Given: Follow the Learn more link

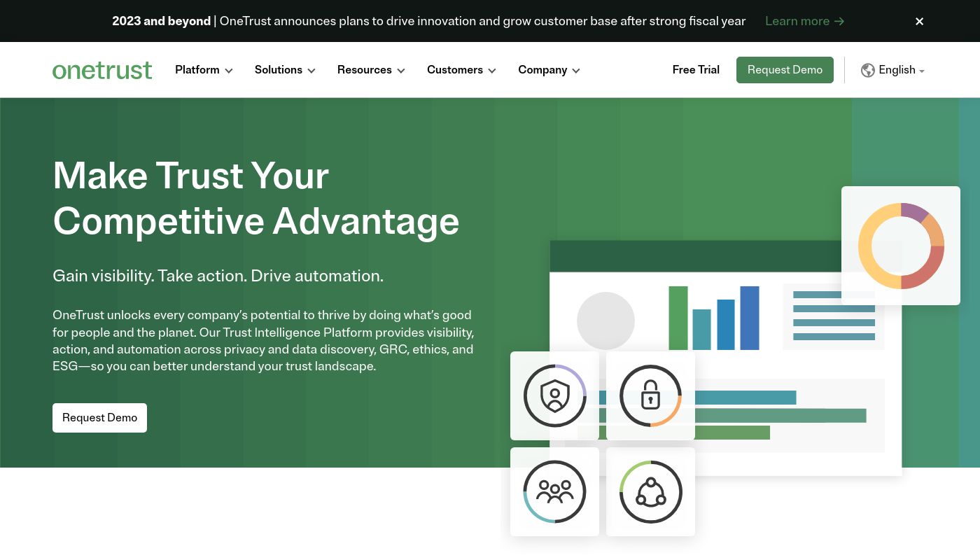Looking at the screenshot, I should tap(804, 21).
